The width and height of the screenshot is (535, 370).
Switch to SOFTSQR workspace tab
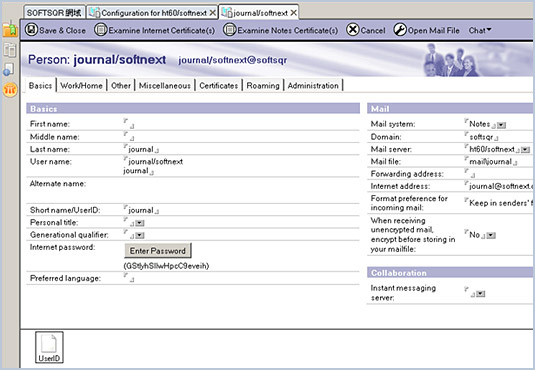[x=54, y=13]
